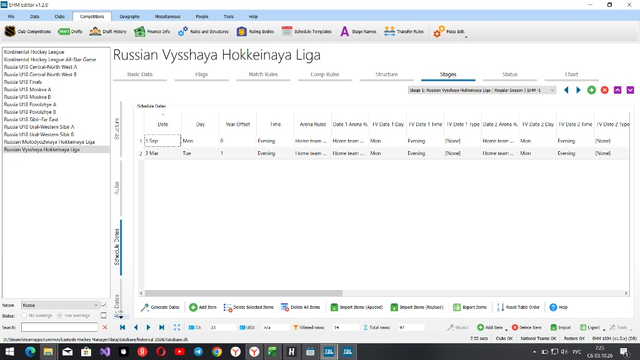Screen dimensions: 640x360
Task: Open Mass Edit dropdown arrow
Action: click(466, 37)
